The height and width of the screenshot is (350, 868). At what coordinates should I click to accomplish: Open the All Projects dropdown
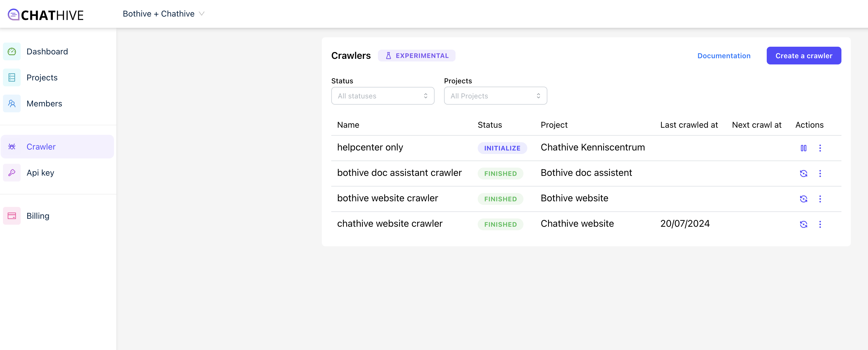tap(495, 96)
